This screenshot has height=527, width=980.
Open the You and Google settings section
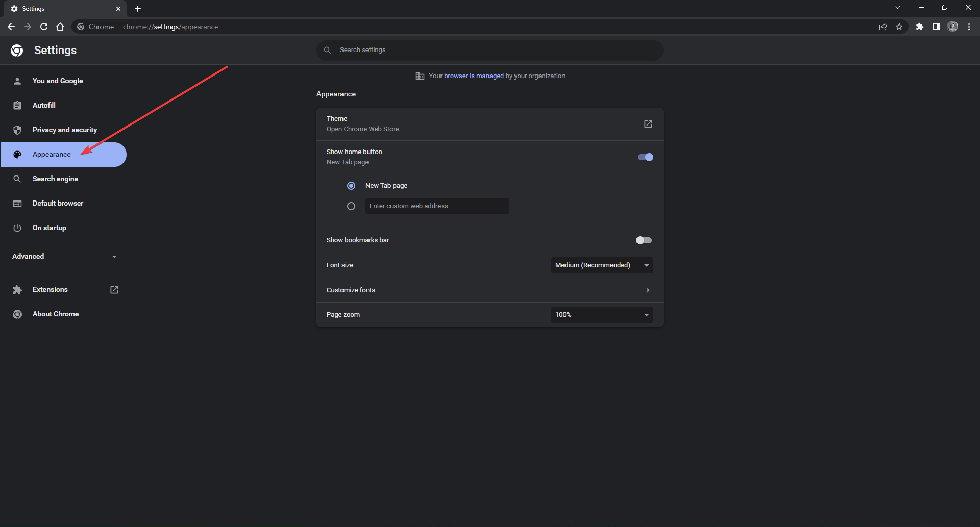(x=58, y=81)
